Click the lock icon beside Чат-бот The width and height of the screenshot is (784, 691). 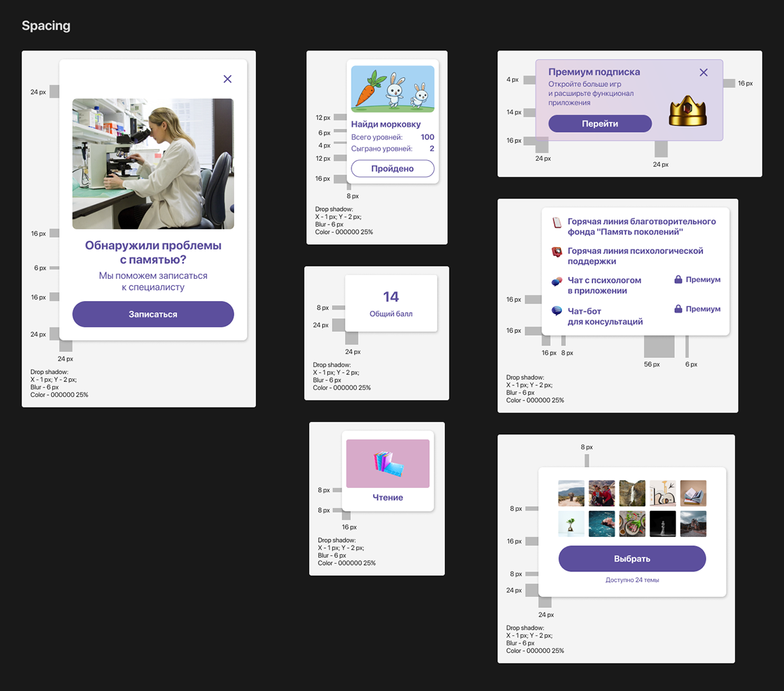pyautogui.click(x=678, y=309)
